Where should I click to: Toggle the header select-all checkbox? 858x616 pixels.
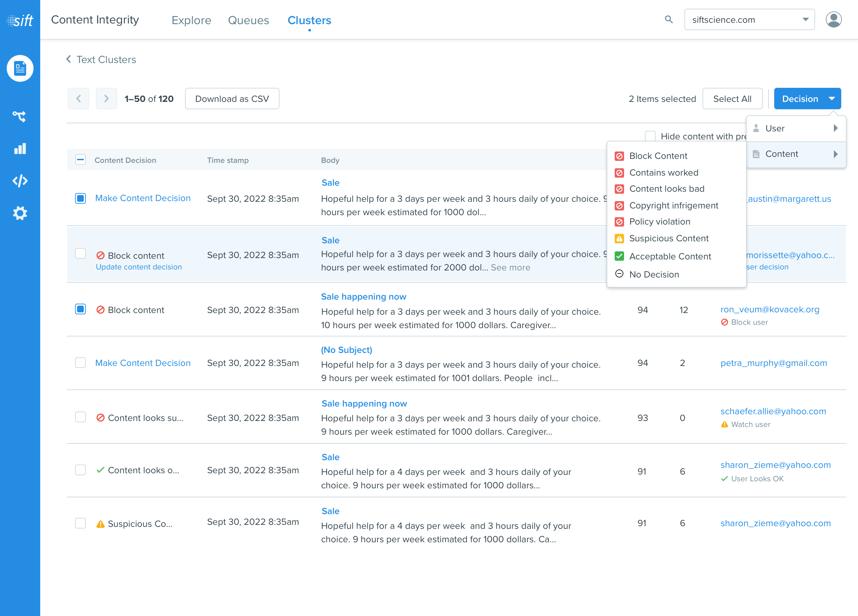click(x=80, y=160)
